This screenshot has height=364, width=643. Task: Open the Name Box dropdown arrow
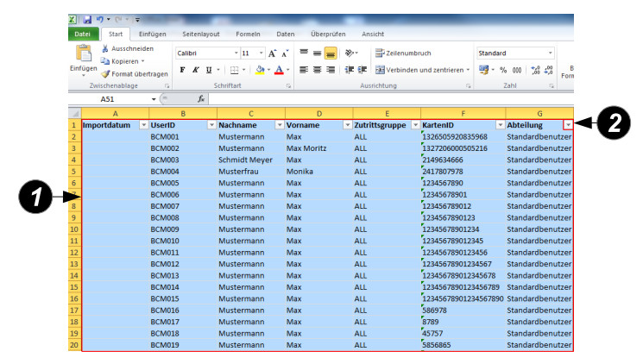(x=154, y=99)
